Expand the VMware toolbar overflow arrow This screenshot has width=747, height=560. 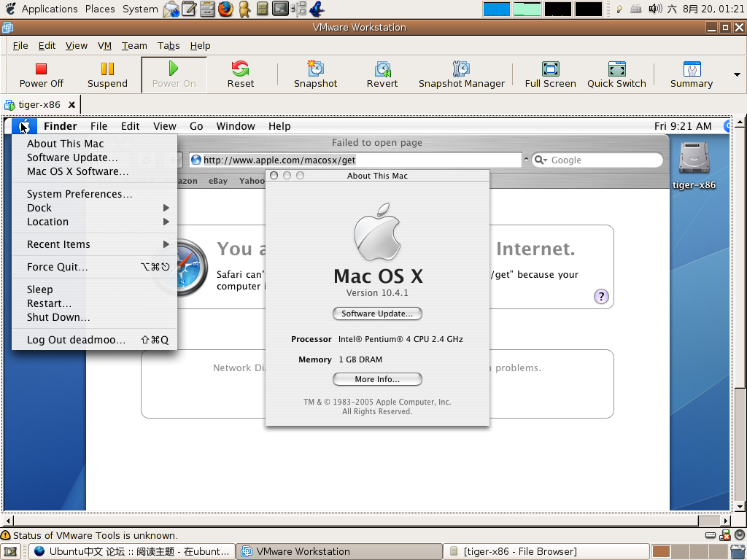737,75
